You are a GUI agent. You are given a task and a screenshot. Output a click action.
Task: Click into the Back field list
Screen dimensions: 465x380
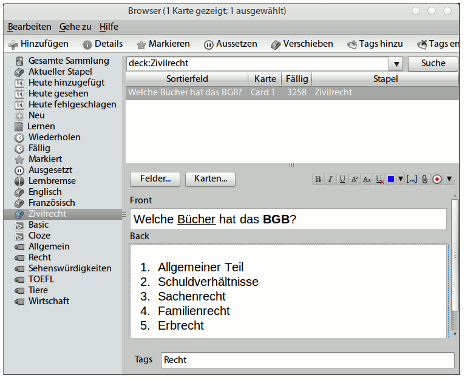click(288, 292)
